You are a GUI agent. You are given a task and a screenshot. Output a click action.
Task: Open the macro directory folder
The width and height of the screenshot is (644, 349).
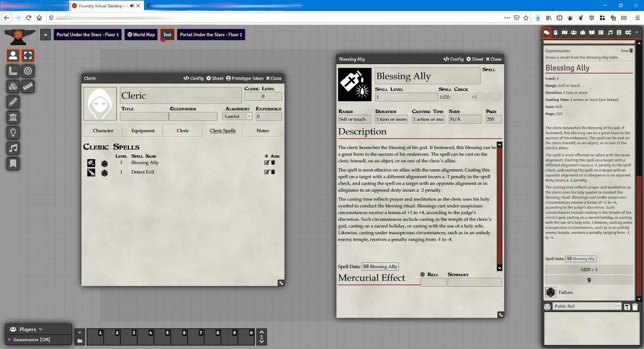pos(80,341)
